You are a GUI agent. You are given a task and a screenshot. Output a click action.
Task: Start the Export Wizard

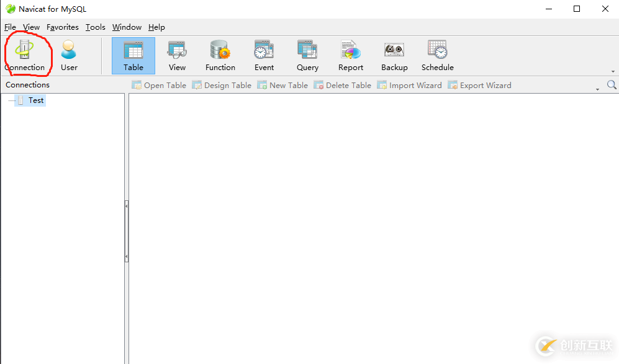479,85
